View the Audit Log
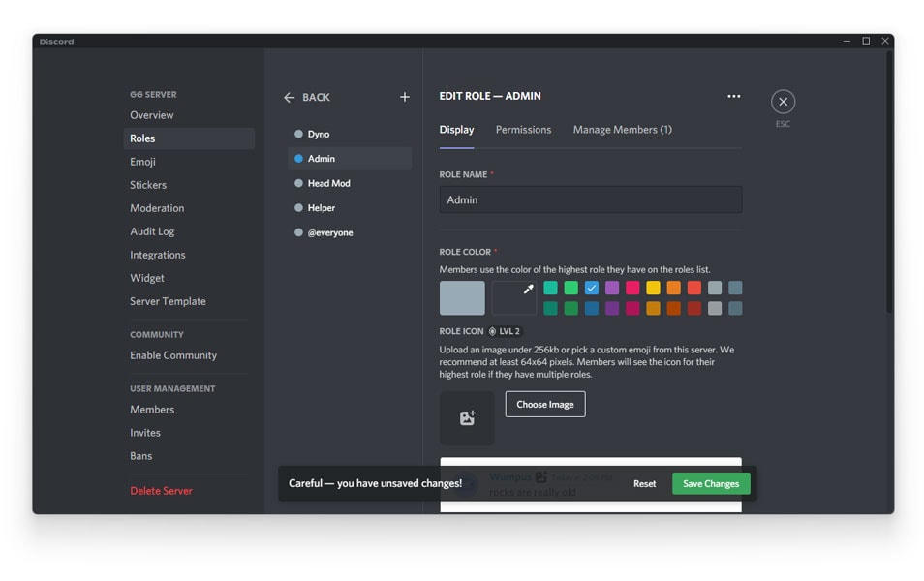The width and height of the screenshot is (924, 581). [x=189, y=231]
